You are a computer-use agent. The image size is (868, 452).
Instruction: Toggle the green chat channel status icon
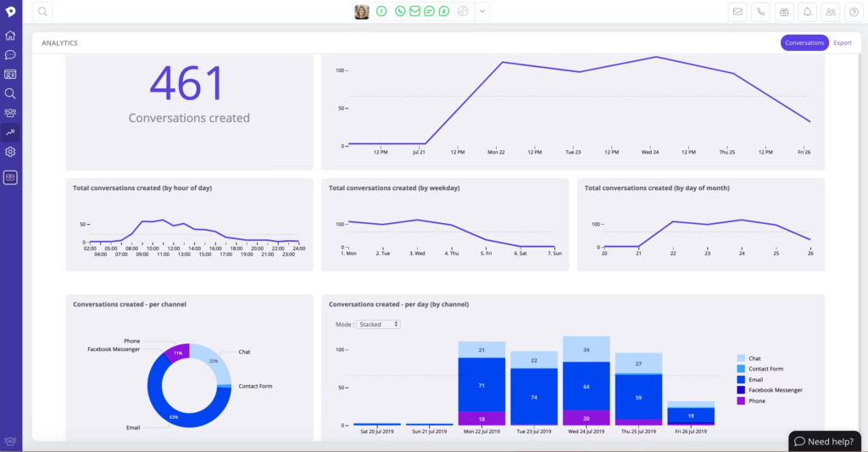[429, 12]
